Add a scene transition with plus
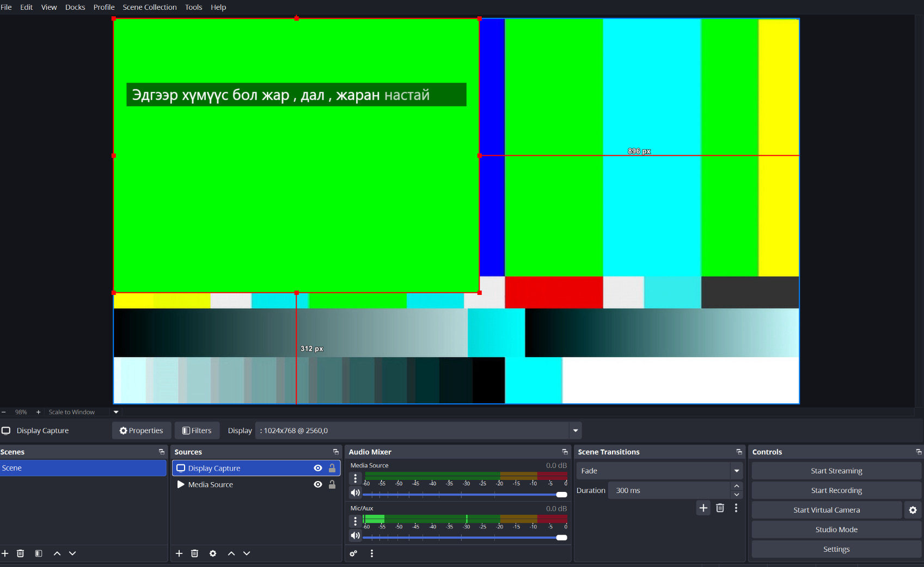924x567 pixels. 703,508
